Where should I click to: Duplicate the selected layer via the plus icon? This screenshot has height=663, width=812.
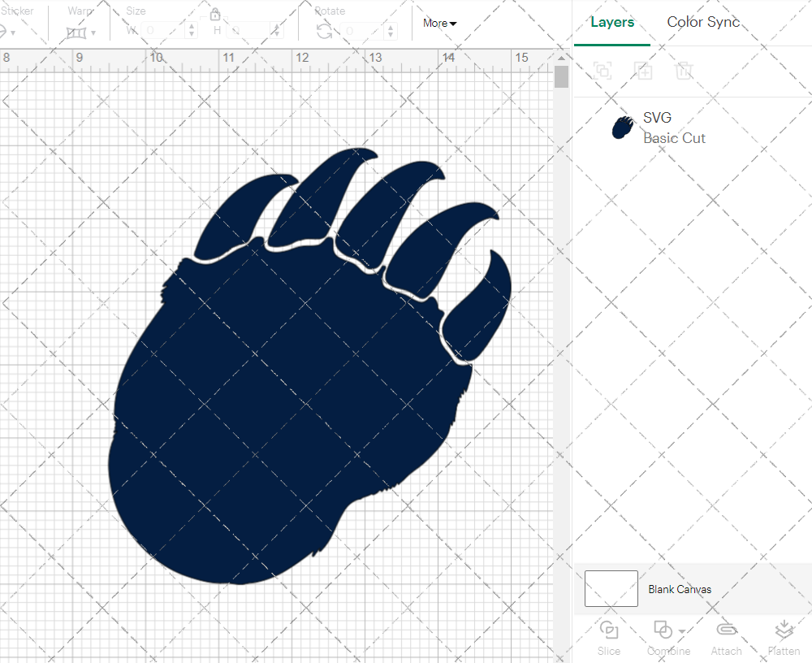tap(644, 71)
